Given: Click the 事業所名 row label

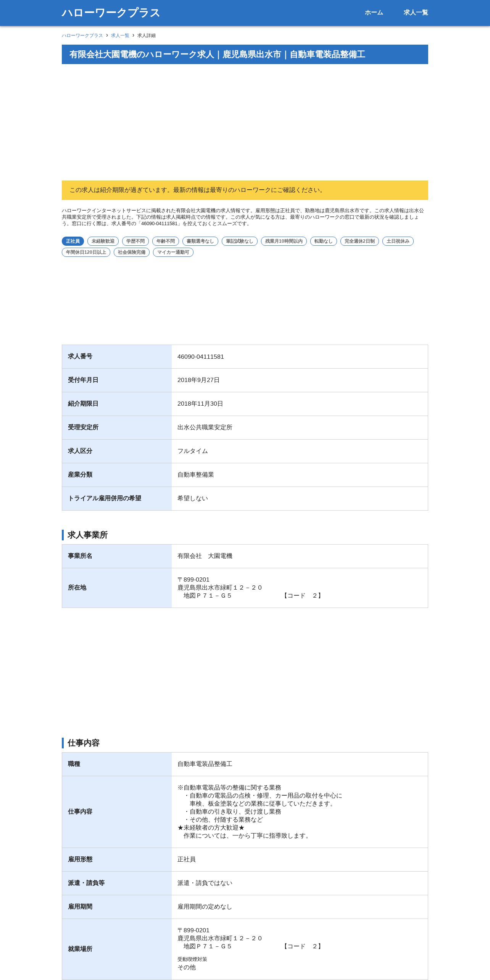Looking at the screenshot, I should [80, 556].
